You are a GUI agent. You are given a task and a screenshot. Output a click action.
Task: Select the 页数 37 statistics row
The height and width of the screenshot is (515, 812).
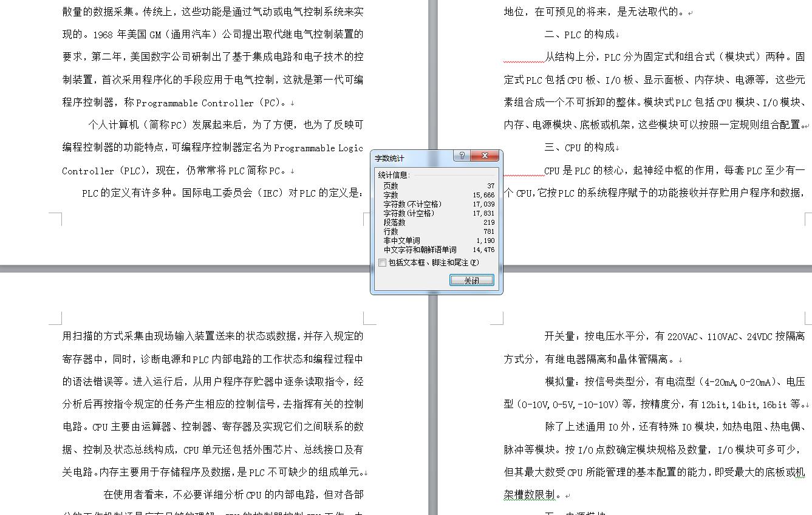click(x=438, y=186)
